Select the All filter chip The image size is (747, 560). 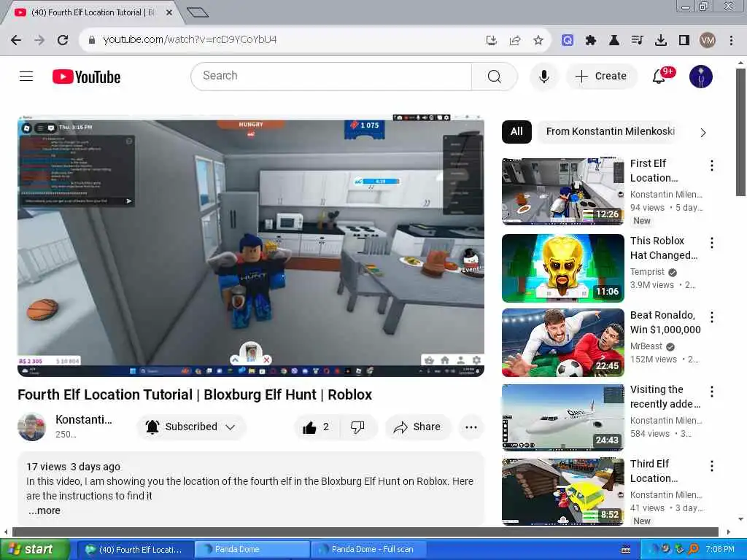point(516,132)
